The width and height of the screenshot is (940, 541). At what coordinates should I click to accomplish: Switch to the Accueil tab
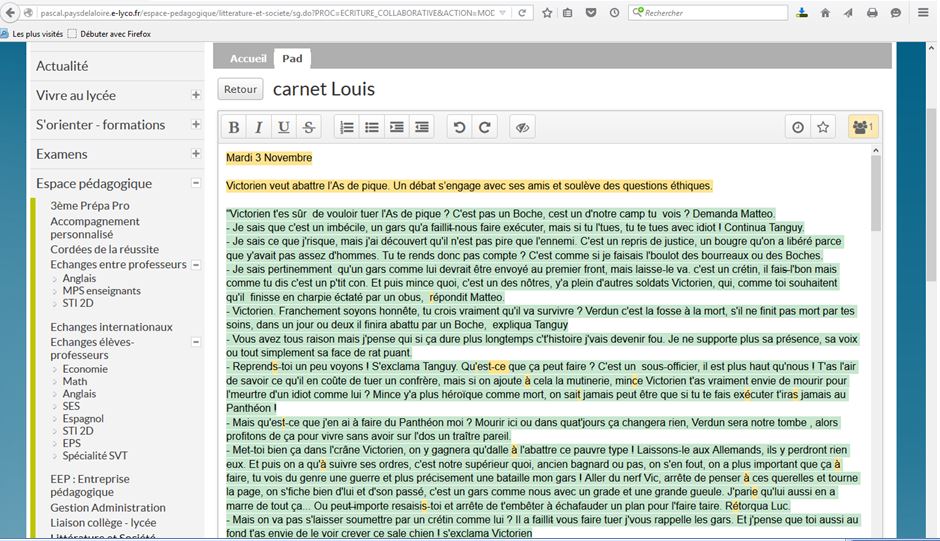click(x=248, y=59)
